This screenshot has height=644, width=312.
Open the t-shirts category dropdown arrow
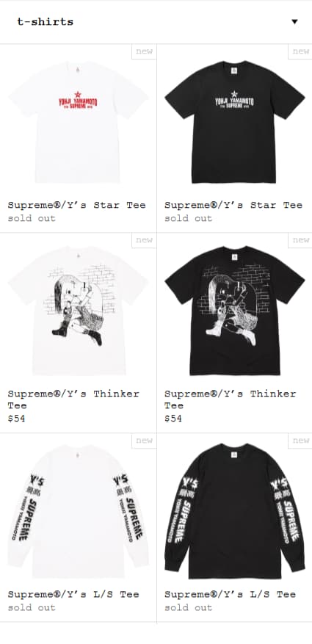(294, 22)
